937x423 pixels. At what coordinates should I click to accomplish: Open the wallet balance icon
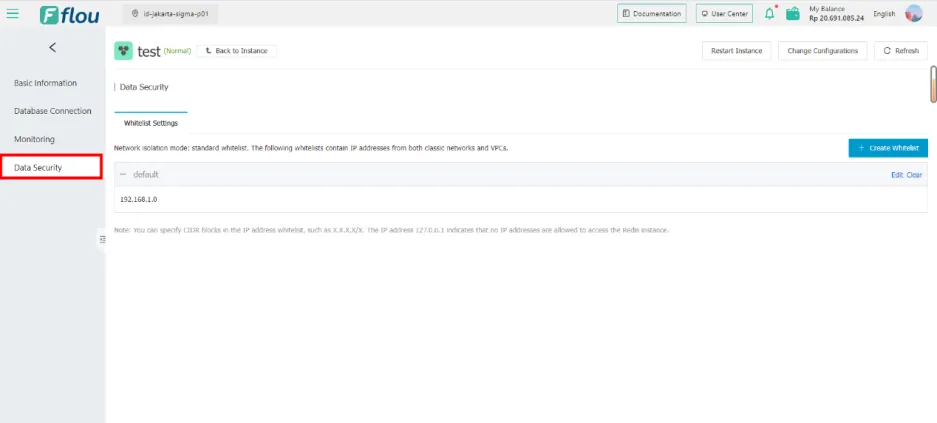pyautogui.click(x=793, y=13)
